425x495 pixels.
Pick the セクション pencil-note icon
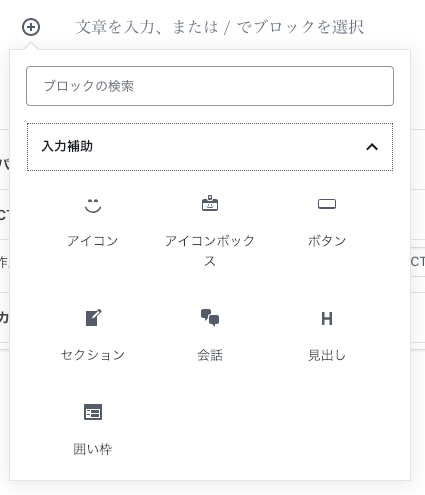93,318
